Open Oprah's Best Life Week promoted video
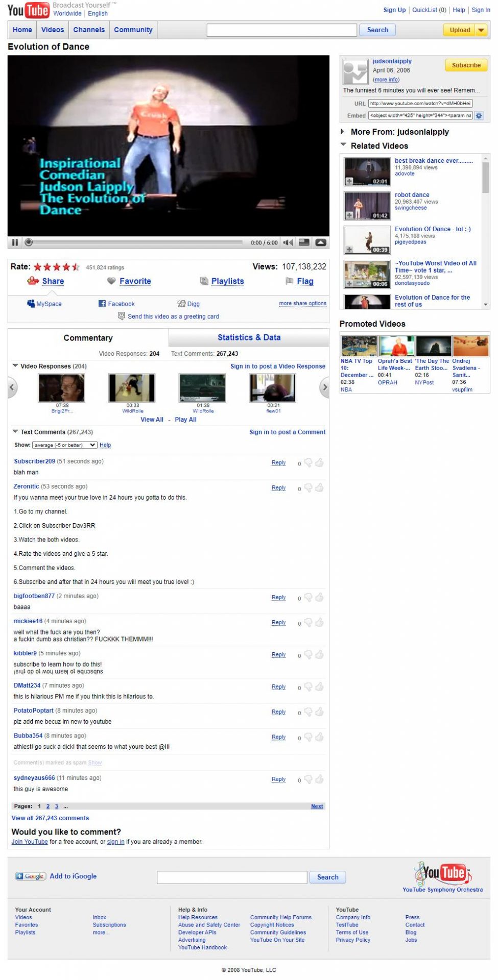The width and height of the screenshot is (498, 980). 396,346
